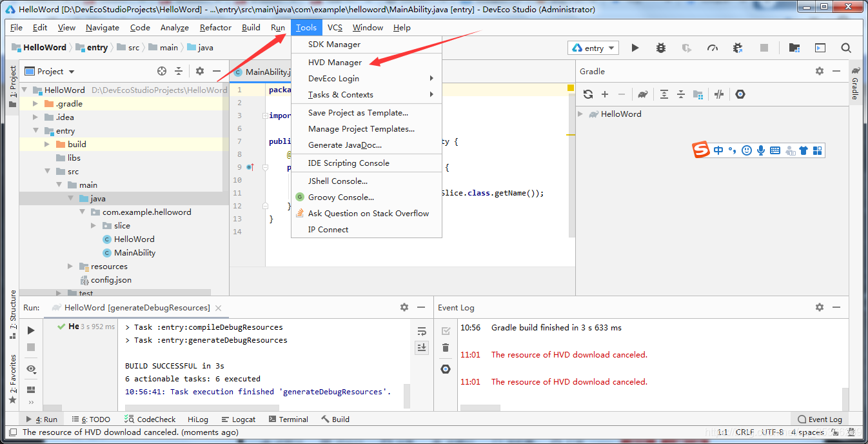This screenshot has width=868, height=444.
Task: Toggle the status bar tool window quick-access icon
Action: tap(12, 432)
